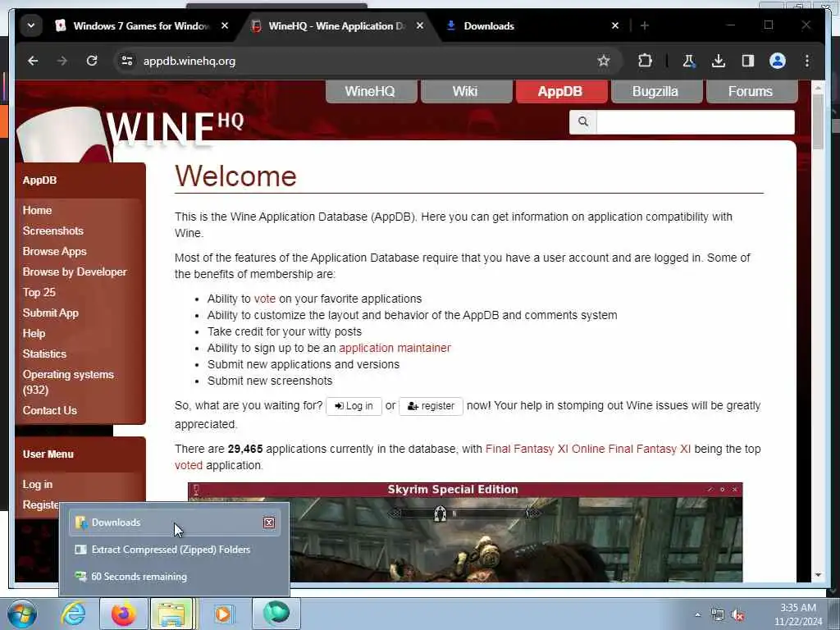Open the Bugzilla navigation tab

655,92
